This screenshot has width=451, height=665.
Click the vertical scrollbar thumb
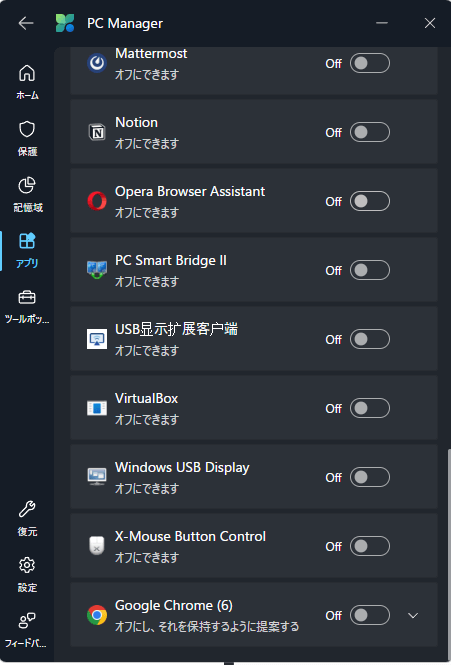click(x=449, y=555)
